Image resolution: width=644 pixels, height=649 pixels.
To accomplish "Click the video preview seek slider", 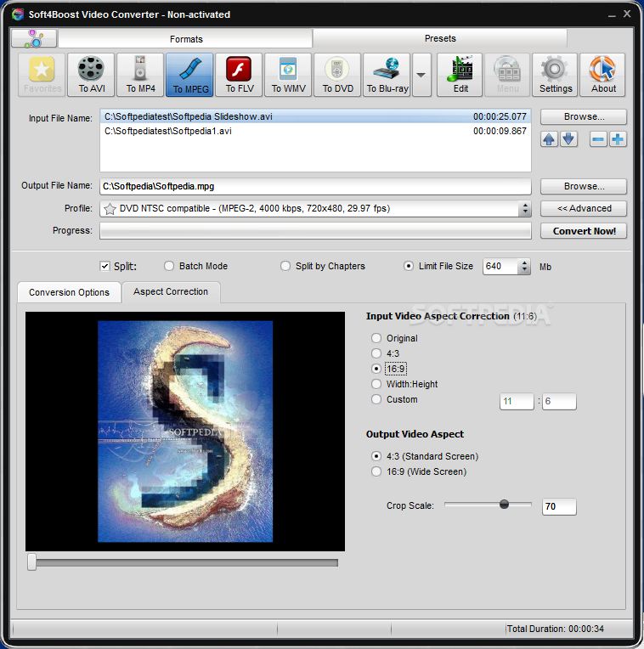I will click(x=32, y=562).
